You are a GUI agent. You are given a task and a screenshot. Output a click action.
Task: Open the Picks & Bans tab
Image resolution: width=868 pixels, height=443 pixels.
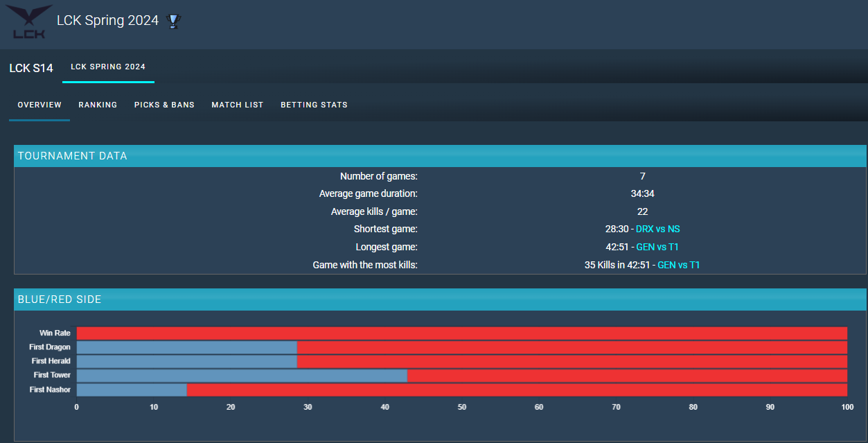pyautogui.click(x=164, y=105)
